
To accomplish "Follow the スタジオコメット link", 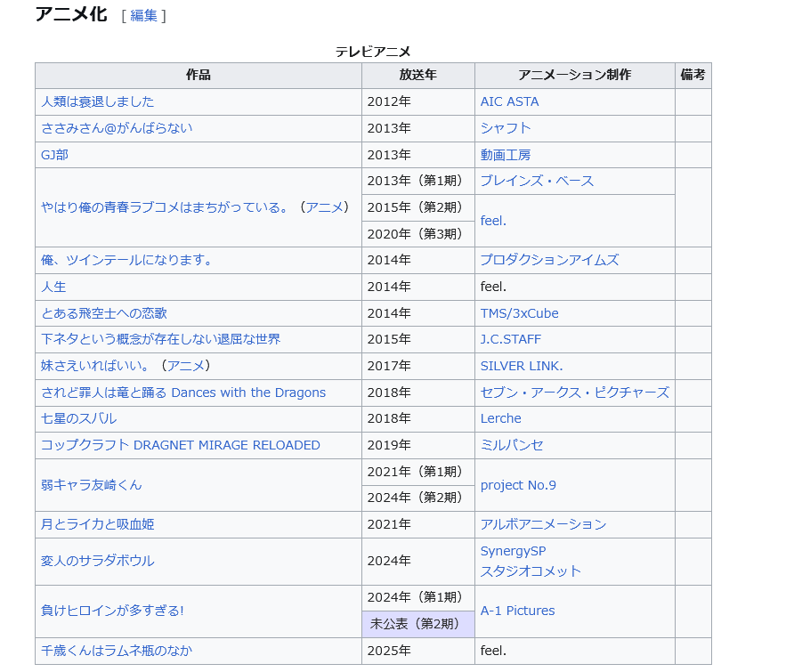I will tap(531, 571).
